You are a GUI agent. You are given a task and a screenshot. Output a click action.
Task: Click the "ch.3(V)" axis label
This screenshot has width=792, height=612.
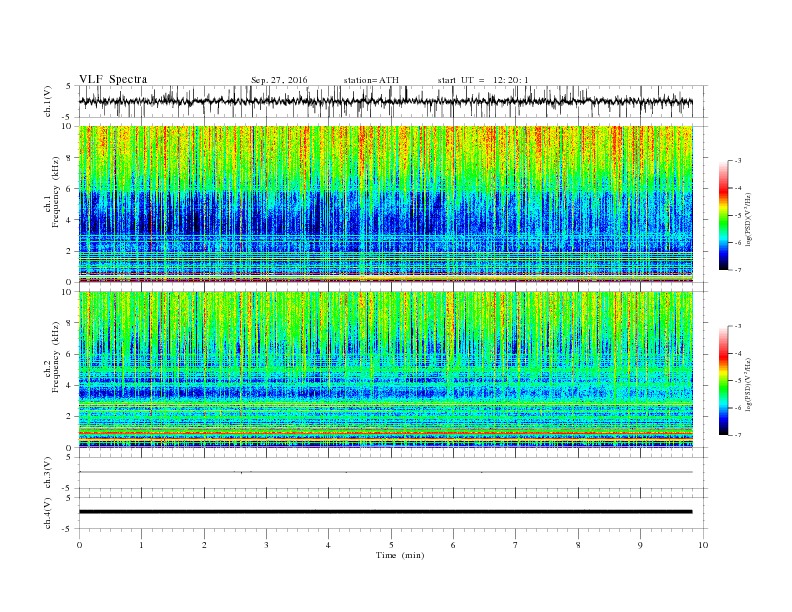[48, 473]
